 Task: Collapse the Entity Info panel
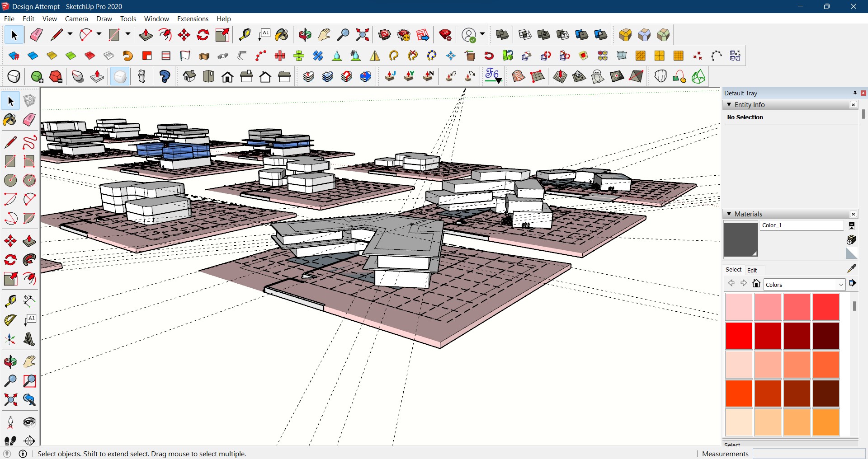[729, 105]
